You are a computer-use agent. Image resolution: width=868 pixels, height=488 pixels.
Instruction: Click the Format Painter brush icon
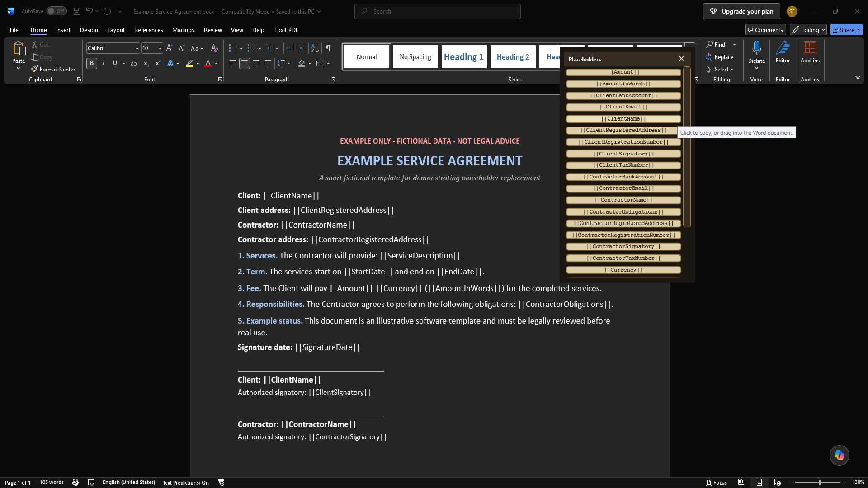[x=34, y=69]
